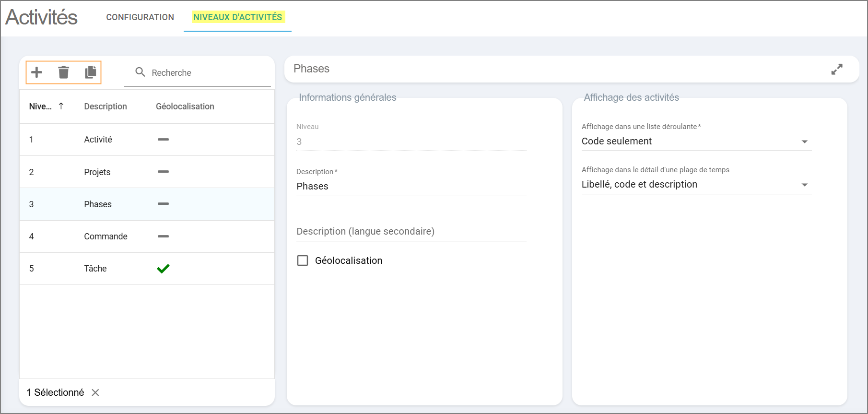Expand the Phases panel to full screen
Screen dimensions: 868x414
(x=837, y=69)
